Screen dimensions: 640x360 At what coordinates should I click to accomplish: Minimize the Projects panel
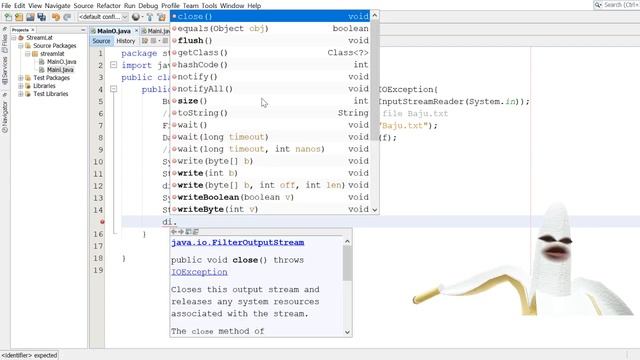click(x=83, y=30)
